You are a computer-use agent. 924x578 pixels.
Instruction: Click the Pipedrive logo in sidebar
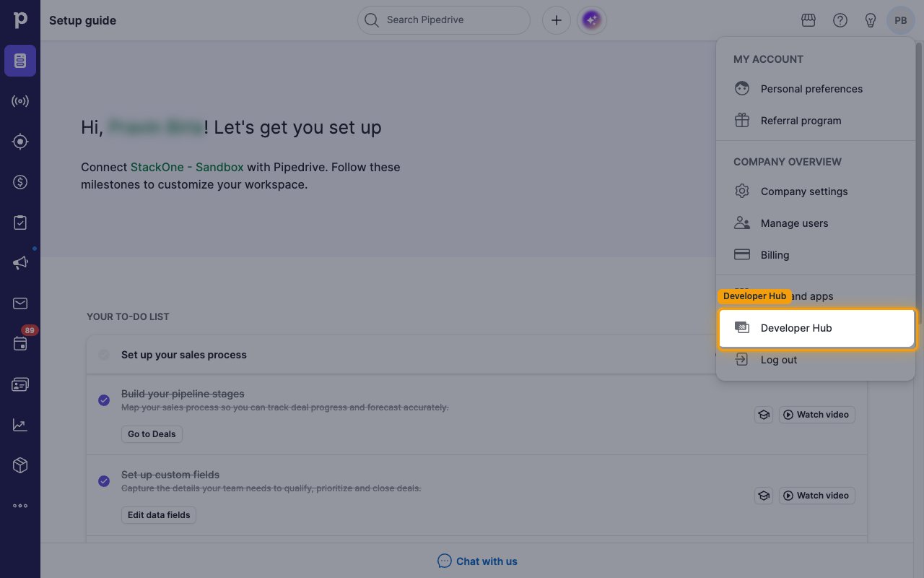click(20, 20)
